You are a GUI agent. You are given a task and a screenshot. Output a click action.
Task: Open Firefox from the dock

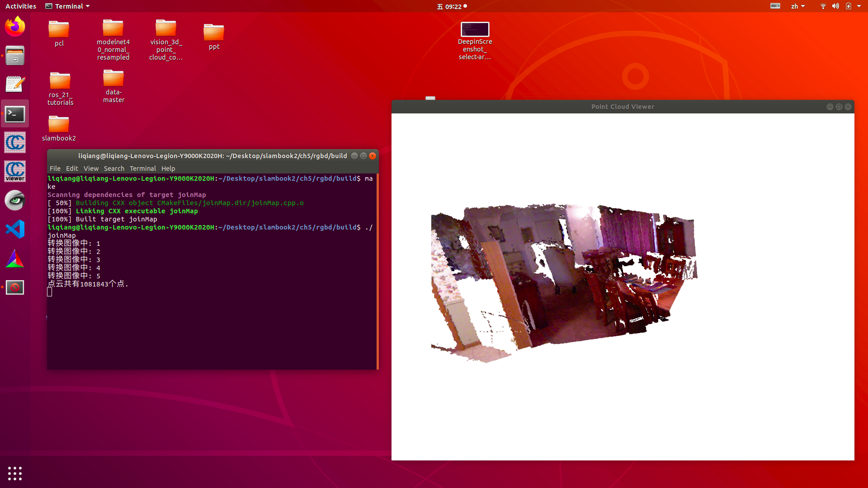[15, 26]
